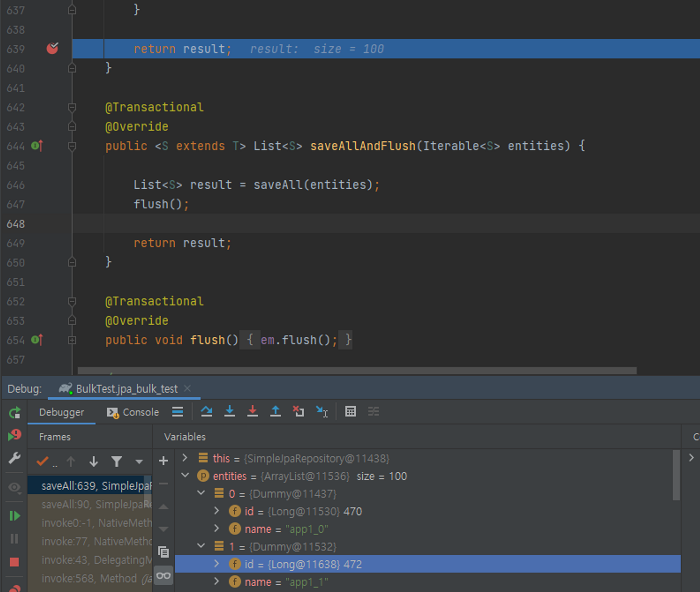
Task: Expand the 'this' SimpleJpaRepository variable
Action: click(185, 458)
